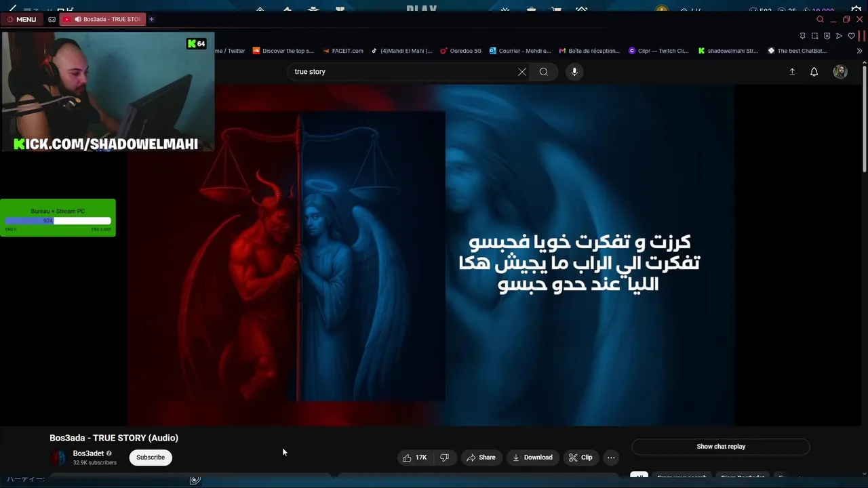The height and width of the screenshot is (488, 868).
Task: Create a Clip of the video
Action: [580, 457]
